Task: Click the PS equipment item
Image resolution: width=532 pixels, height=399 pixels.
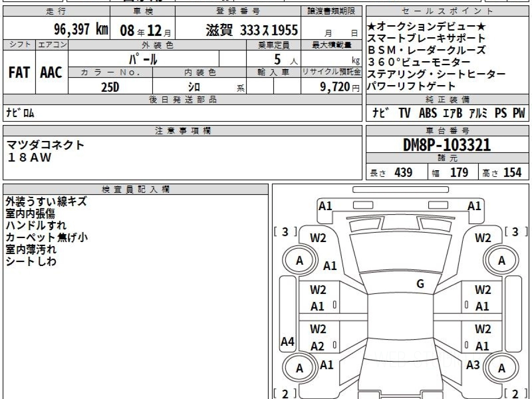Action: 501,113
